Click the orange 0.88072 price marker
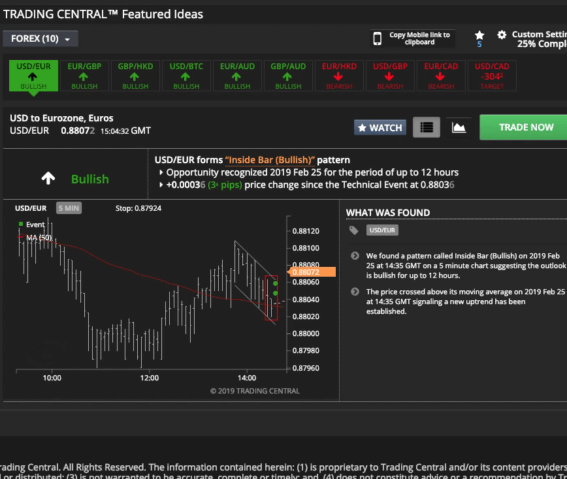This screenshot has height=479, width=567. [311, 272]
